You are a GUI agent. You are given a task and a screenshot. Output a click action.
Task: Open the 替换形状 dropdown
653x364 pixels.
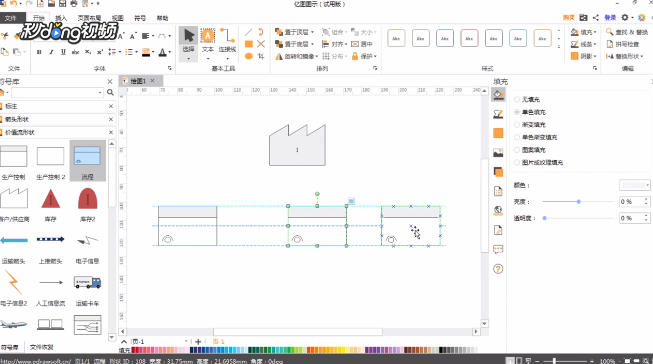pyautogui.click(x=625, y=56)
